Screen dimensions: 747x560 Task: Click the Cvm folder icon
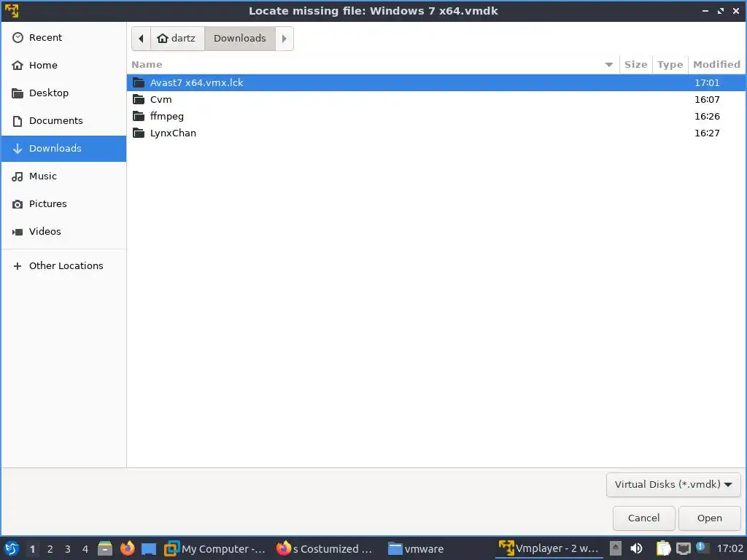[x=139, y=99]
